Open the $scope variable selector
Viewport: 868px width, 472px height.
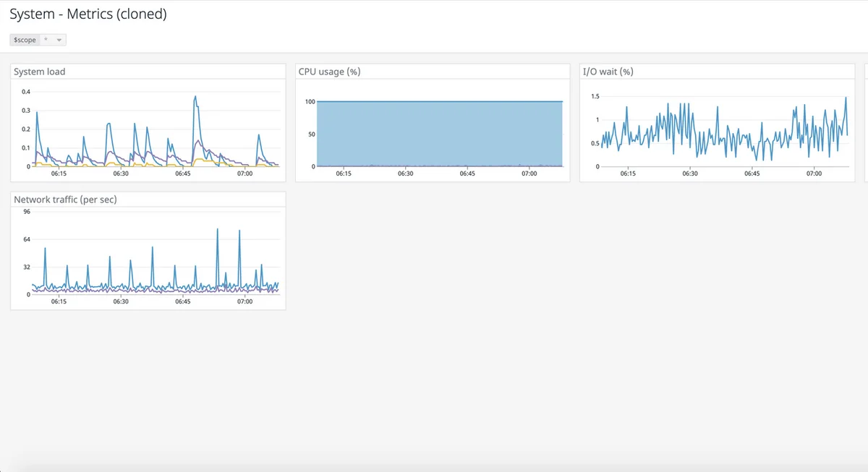pyautogui.click(x=60, y=40)
